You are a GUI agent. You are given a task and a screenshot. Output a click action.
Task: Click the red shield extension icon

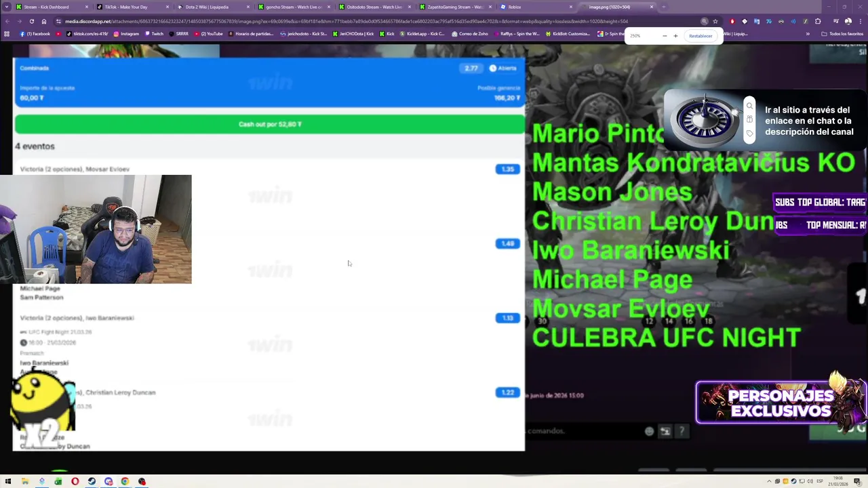click(732, 21)
